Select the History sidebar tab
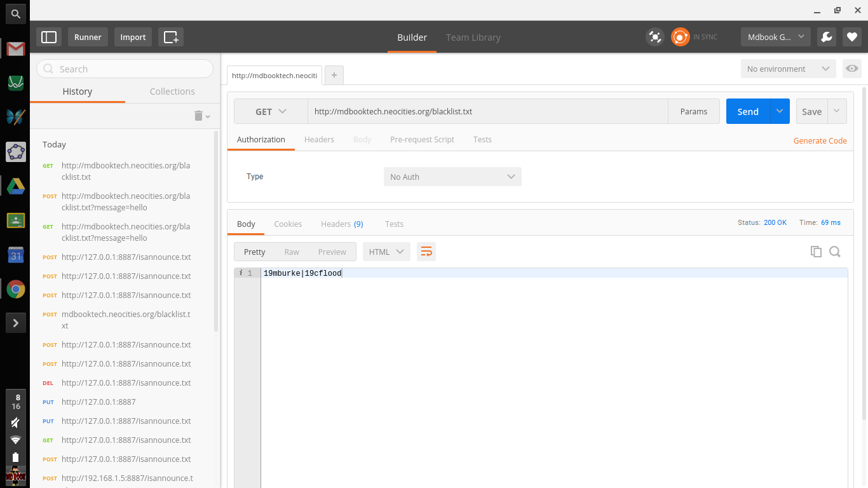This screenshot has height=488, width=868. click(x=78, y=91)
